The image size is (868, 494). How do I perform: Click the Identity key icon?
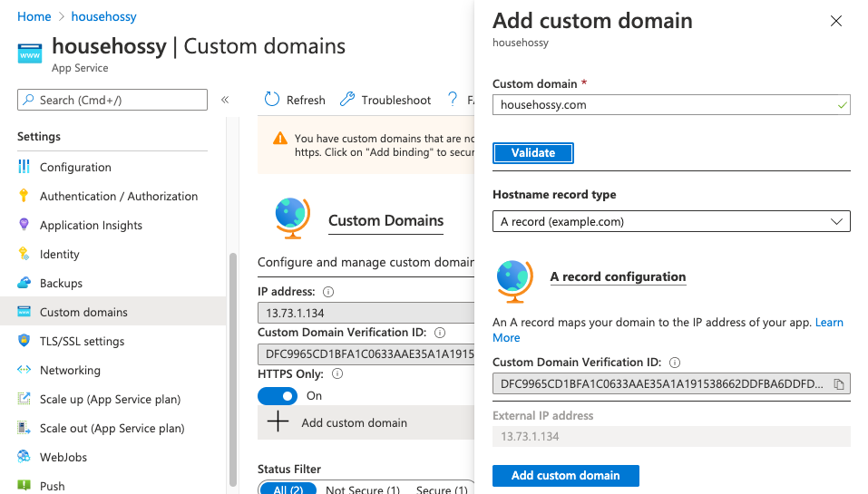point(24,254)
